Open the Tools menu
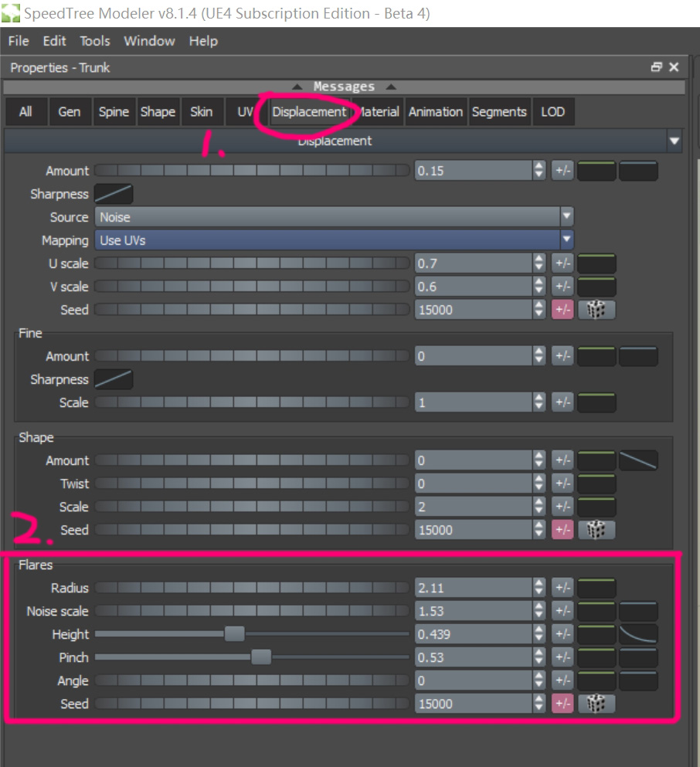 (x=95, y=41)
